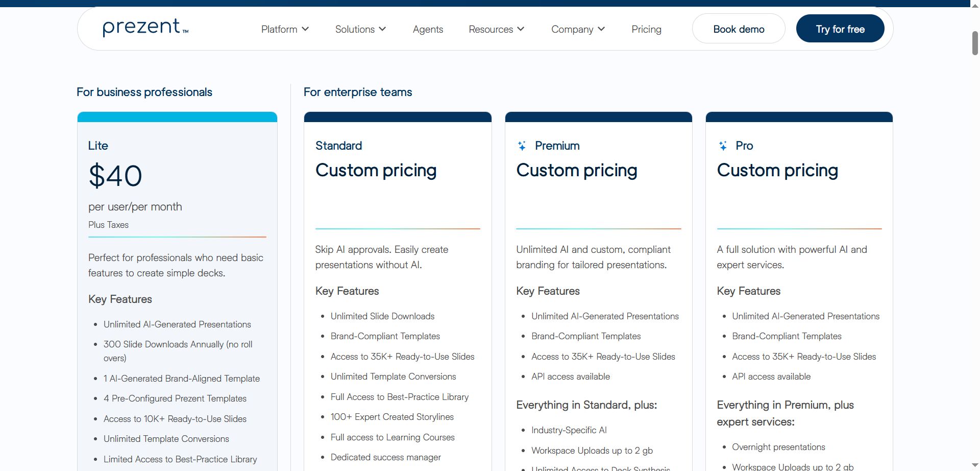This screenshot has height=471, width=980.
Task: Open the Solutions dropdown
Action: [360, 29]
